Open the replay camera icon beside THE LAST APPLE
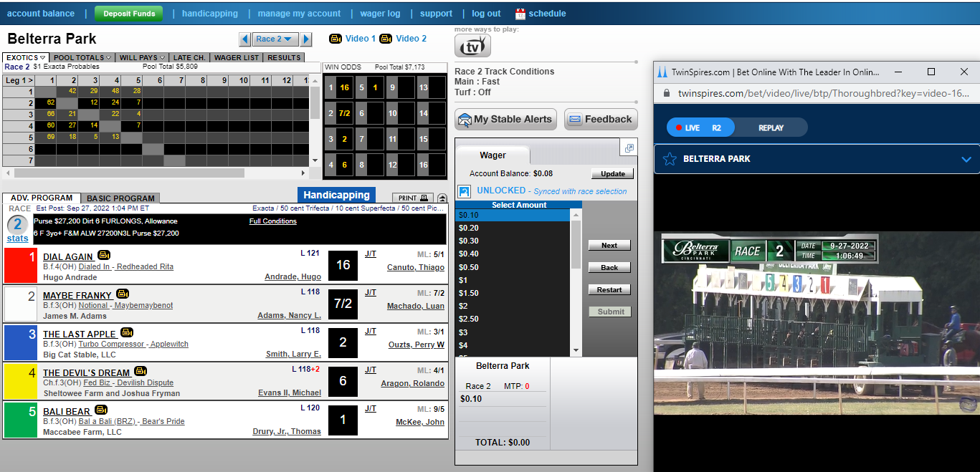 tap(127, 332)
